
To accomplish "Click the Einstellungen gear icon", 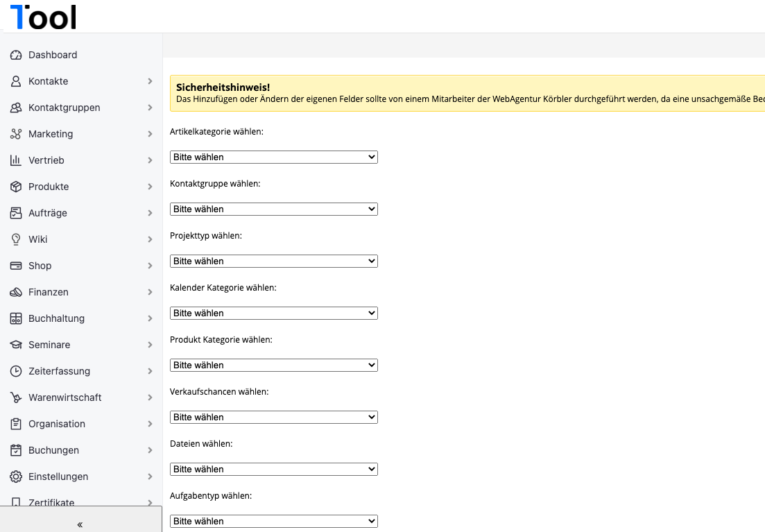I will click(x=16, y=477).
